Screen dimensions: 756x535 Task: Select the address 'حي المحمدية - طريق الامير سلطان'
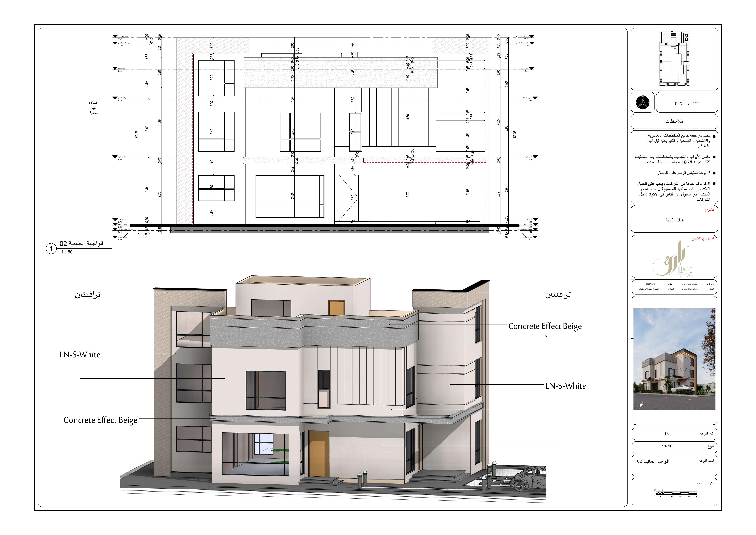click(650, 289)
